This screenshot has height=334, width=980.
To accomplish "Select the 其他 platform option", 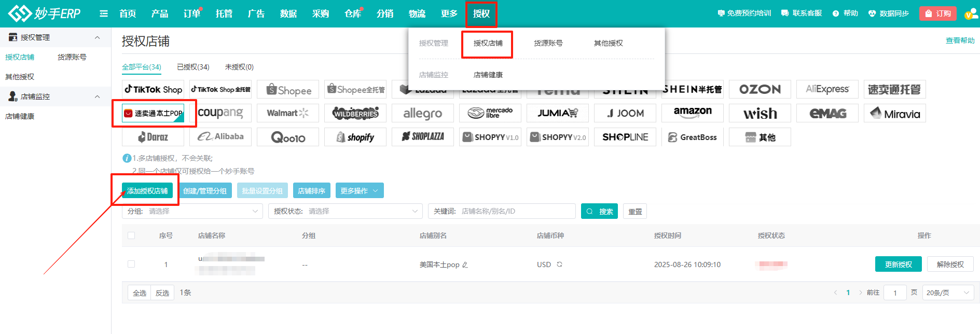I will [x=760, y=137].
